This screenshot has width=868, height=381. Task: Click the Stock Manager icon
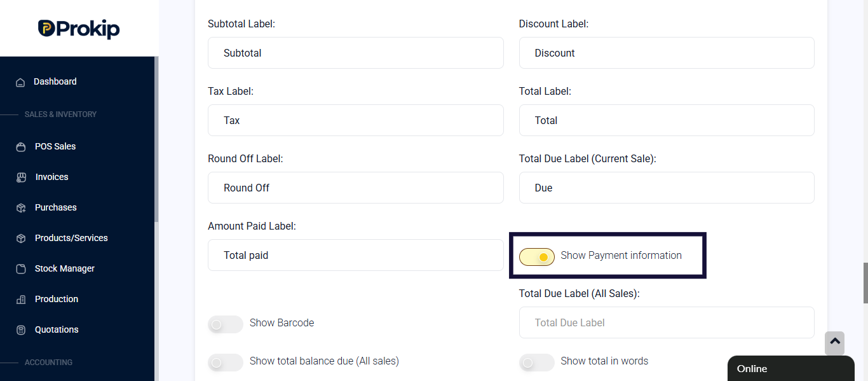pyautogui.click(x=21, y=269)
